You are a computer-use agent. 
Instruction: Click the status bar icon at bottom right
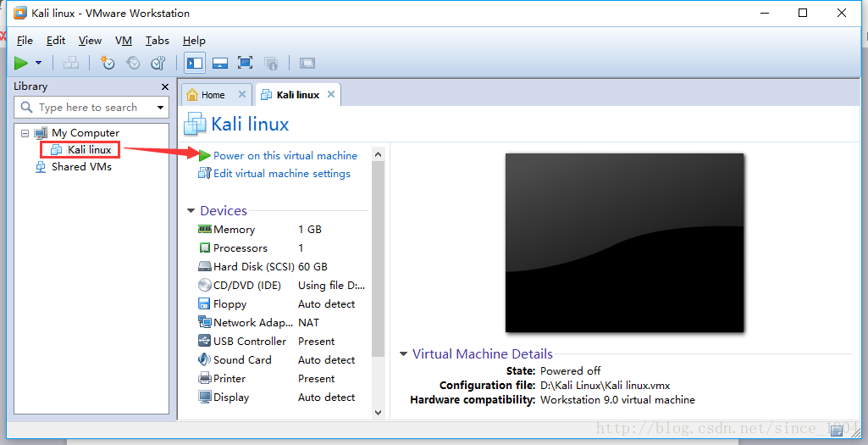point(837,431)
